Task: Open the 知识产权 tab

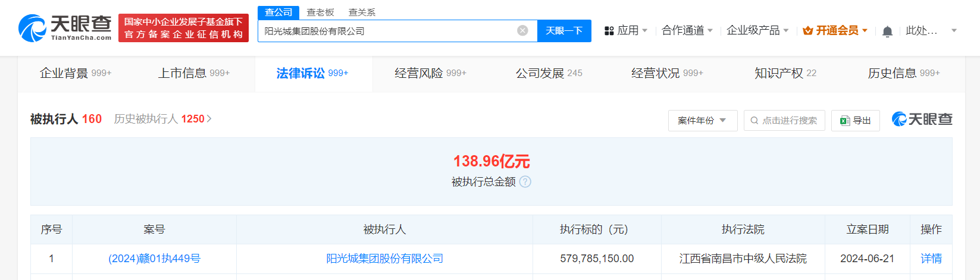Action: tap(785, 73)
